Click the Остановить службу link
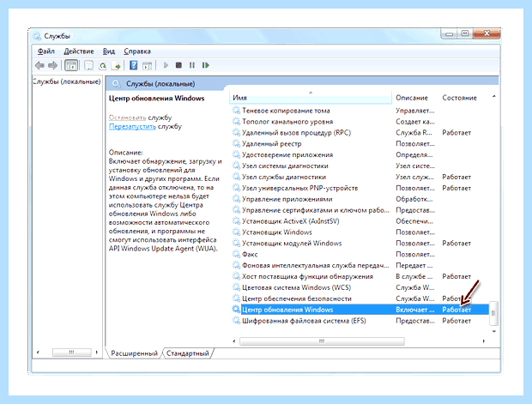 127,118
